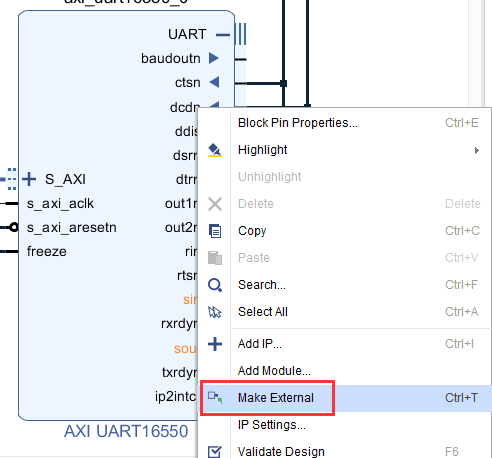This screenshot has width=492, height=458.
Task: Click the Search magnifier icon
Action: pyautogui.click(x=215, y=285)
